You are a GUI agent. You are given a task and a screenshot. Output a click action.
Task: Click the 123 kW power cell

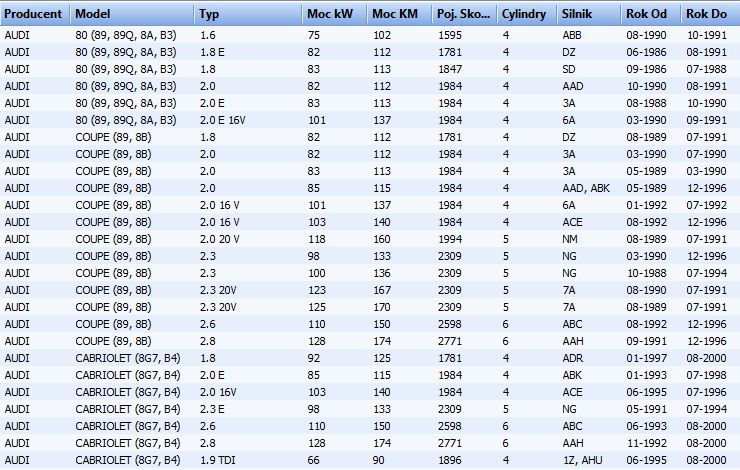[x=317, y=290]
